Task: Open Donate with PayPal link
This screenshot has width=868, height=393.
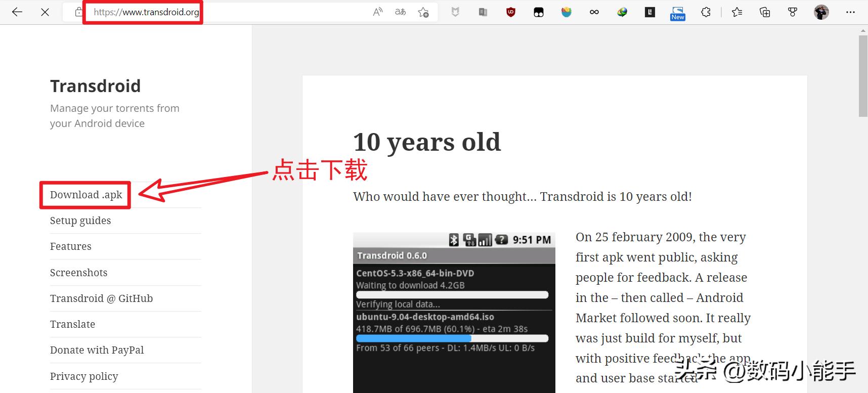Action: pos(97,350)
